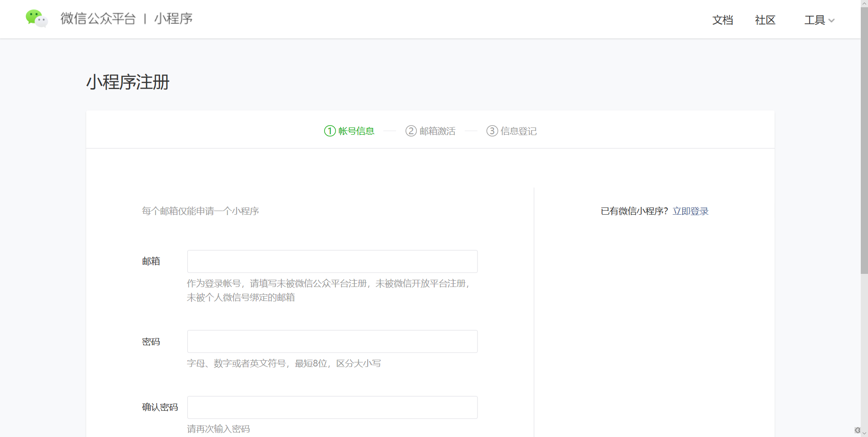
Task: Select the 帐号信息 step tab
Action: 356,131
